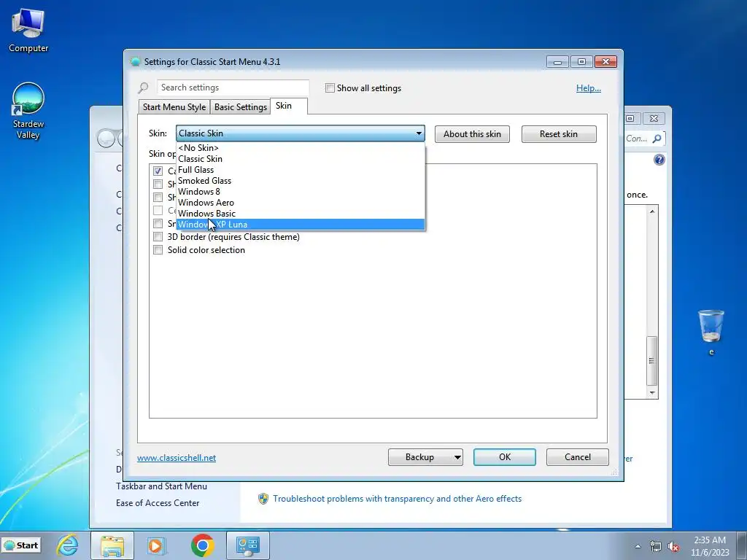Viewport: 747px width, 560px height.
Task: Click the network status tray icon
Action: pyautogui.click(x=656, y=546)
